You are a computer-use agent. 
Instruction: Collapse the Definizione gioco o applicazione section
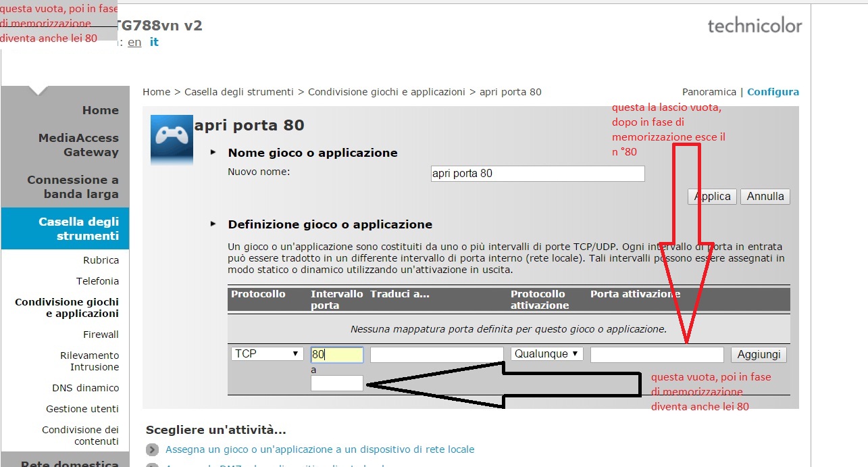[x=213, y=224]
